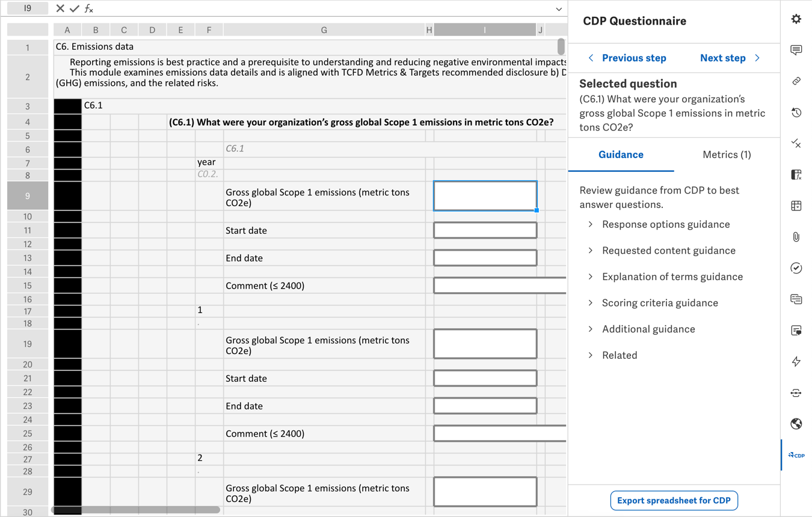
Task: Open the table dropdown grid icon
Action: pos(796,206)
